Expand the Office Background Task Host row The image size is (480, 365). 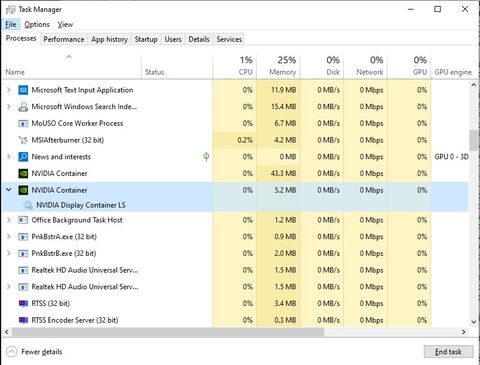coord(9,220)
